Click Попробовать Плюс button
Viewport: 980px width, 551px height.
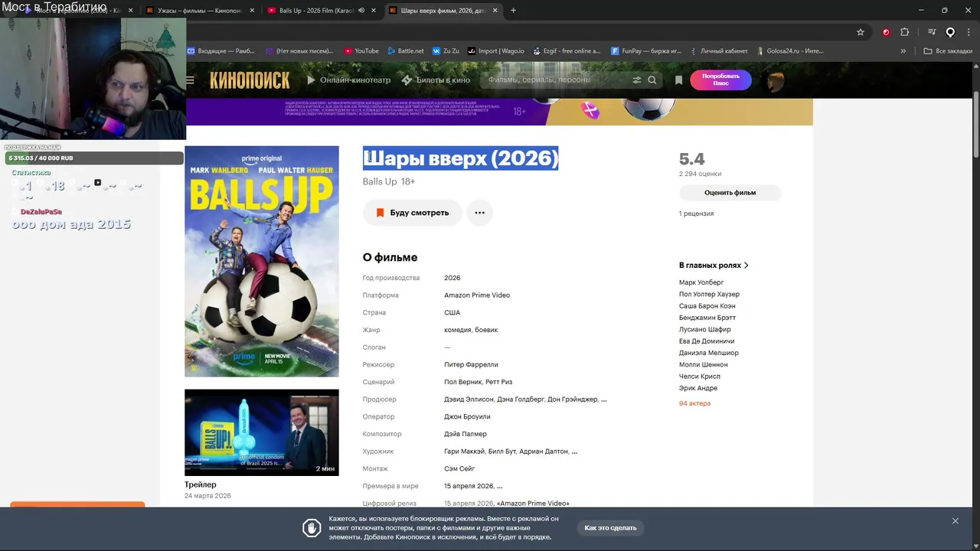pyautogui.click(x=720, y=80)
